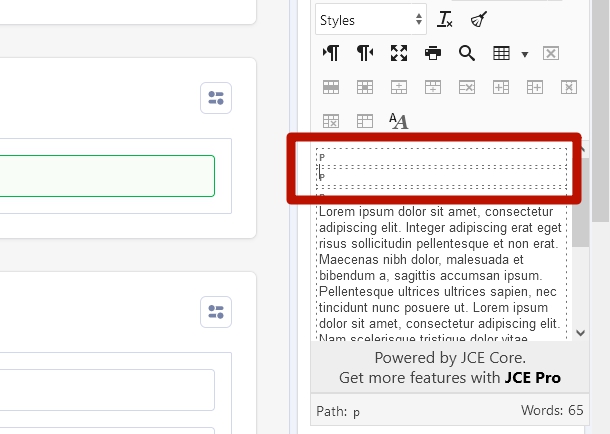
Task: Expand the table button dropdown arrow
Action: tap(525, 54)
